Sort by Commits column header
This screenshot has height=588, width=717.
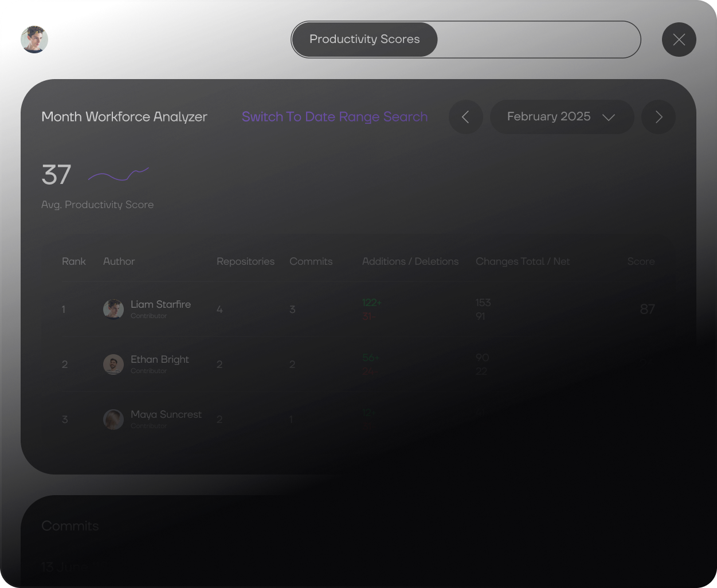pos(311,261)
